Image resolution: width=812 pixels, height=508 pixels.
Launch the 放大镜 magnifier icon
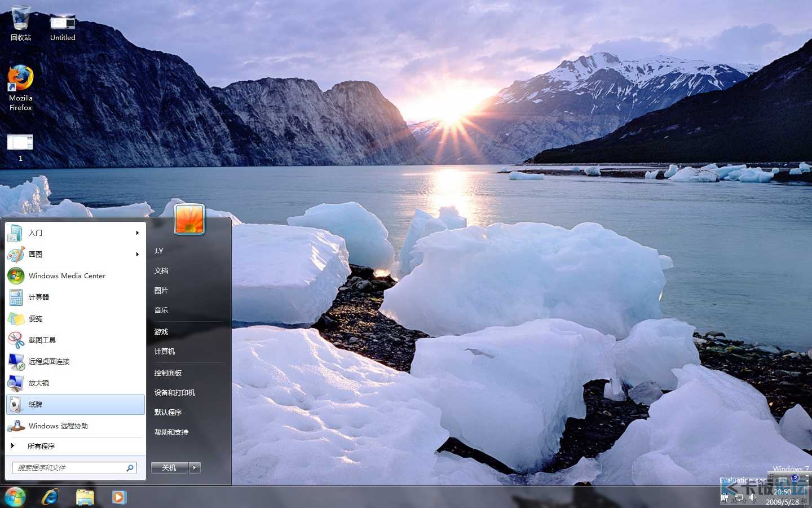coord(15,383)
